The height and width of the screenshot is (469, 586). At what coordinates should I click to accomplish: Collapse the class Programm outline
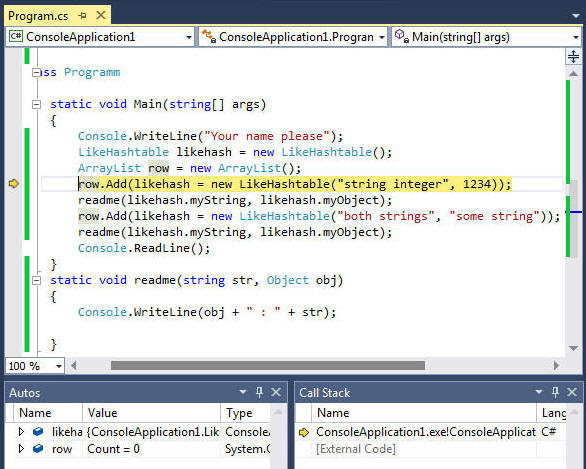point(36,72)
